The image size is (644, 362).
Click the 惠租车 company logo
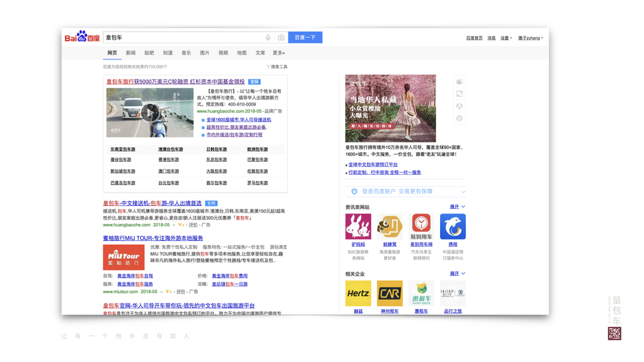point(421,293)
